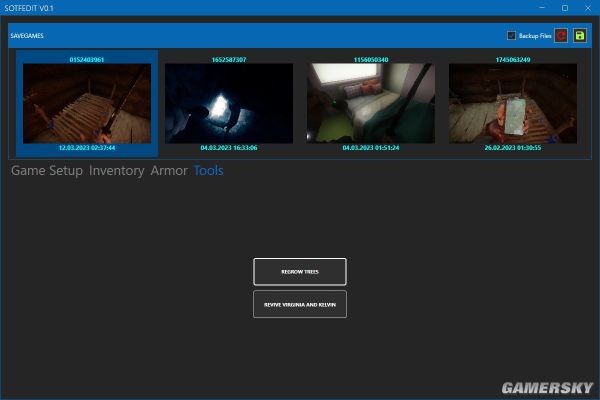
Task: Select savegame thumbnail dated 04.03.2023 16:33:06
Action: (229, 103)
